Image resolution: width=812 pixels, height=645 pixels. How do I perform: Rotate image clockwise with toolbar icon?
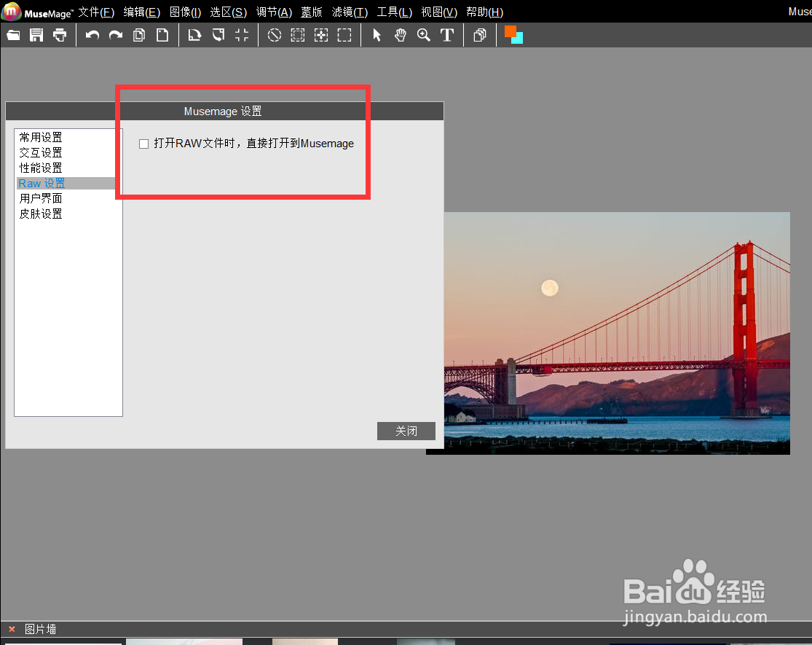click(x=194, y=35)
